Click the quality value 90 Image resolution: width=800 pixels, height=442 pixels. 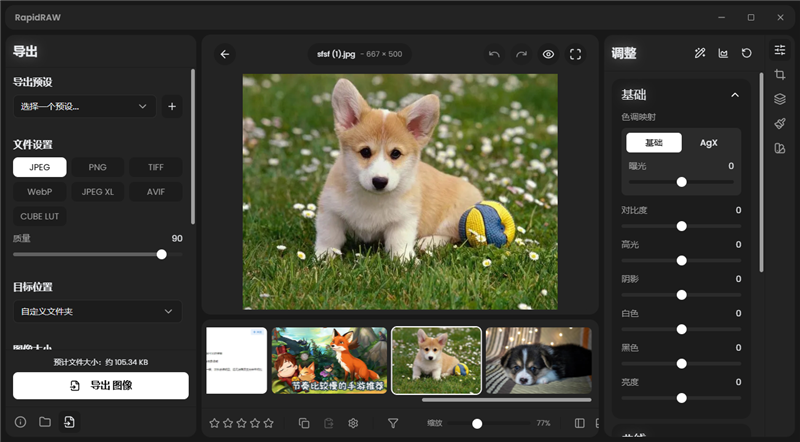tap(177, 238)
